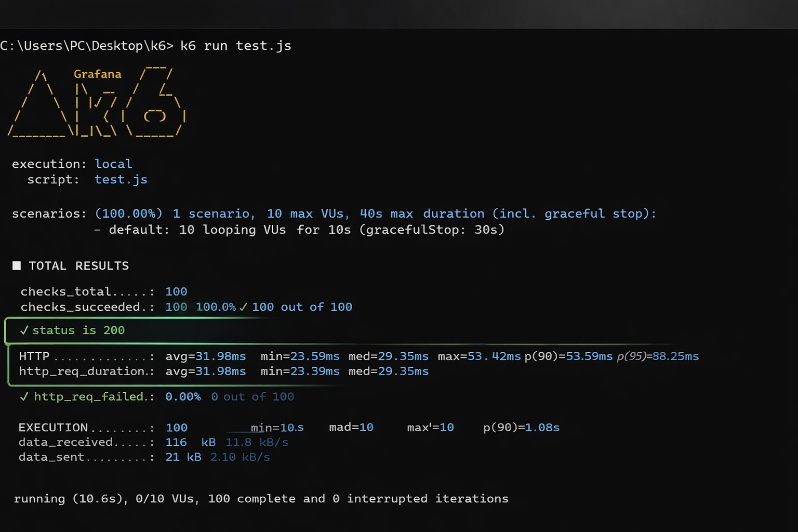Image resolution: width=798 pixels, height=532 pixels.
Task: Click the running iterations status line
Action: [x=261, y=498]
